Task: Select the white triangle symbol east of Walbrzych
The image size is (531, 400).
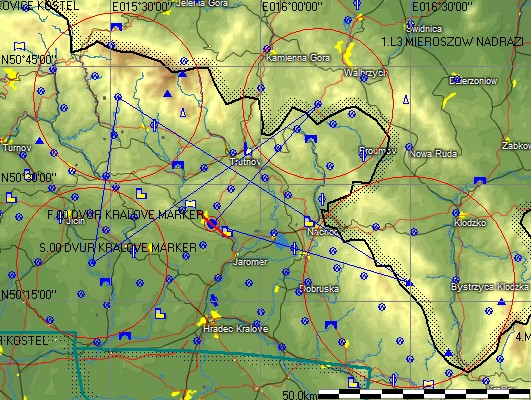Action: [x=406, y=100]
